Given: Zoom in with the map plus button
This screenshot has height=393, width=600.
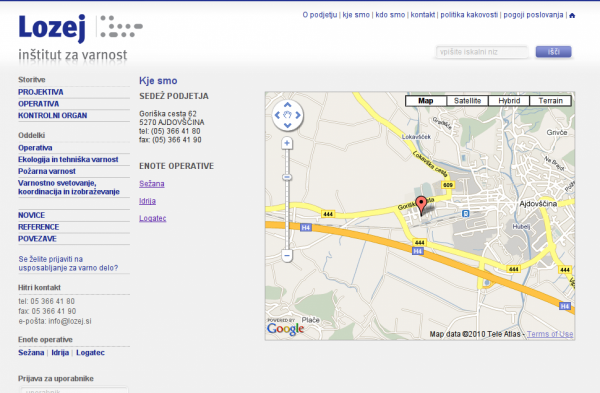Looking at the screenshot, I should [x=287, y=144].
